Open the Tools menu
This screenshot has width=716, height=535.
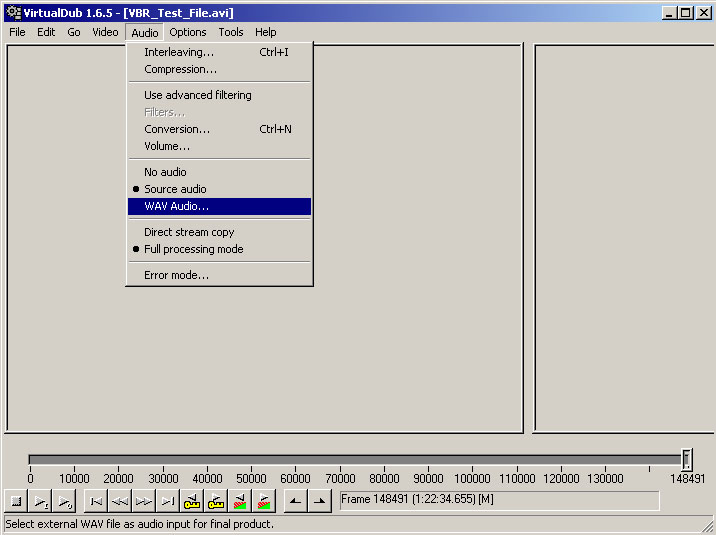[x=231, y=32]
